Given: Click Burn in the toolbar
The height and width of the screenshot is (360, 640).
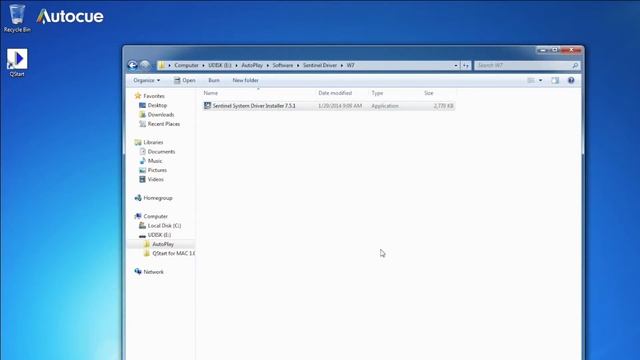Looking at the screenshot, I should tap(213, 80).
